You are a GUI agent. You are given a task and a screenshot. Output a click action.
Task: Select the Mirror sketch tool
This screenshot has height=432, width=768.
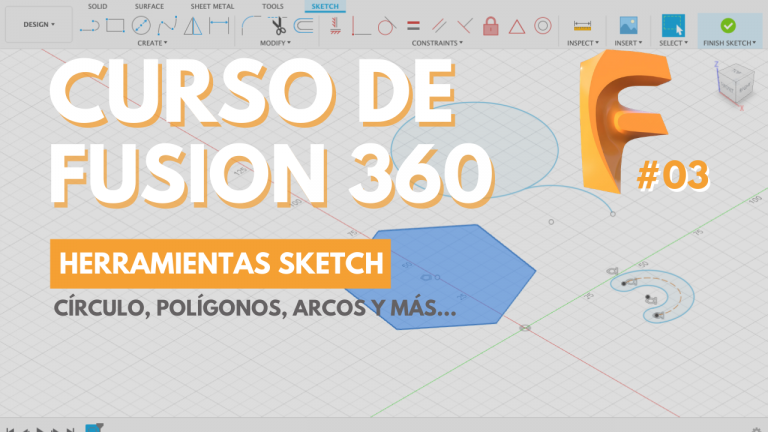click(x=193, y=26)
